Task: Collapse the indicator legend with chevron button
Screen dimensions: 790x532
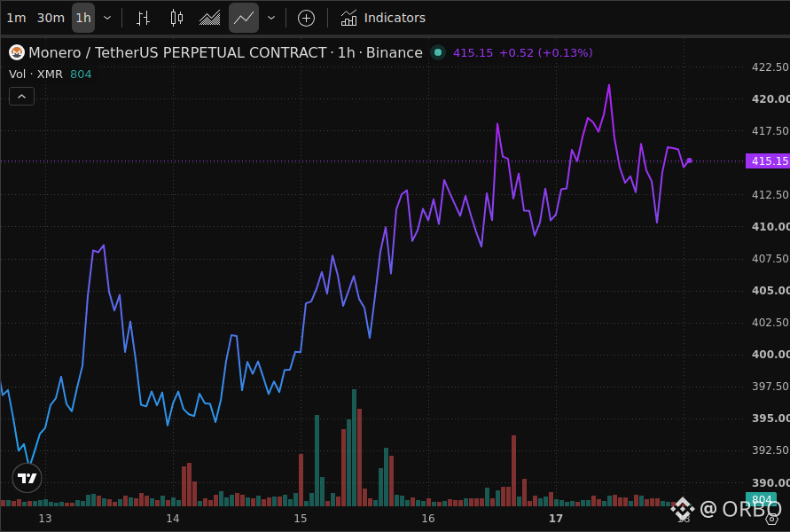Action: click(21, 97)
